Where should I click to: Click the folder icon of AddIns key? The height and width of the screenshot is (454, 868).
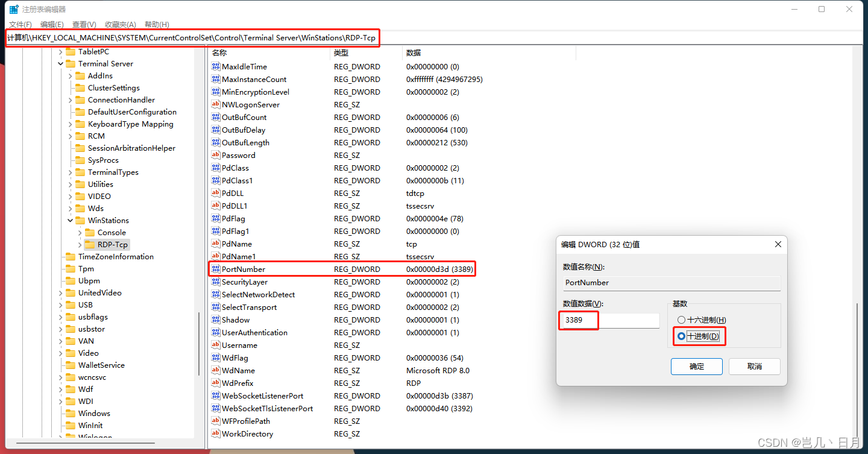pos(80,75)
